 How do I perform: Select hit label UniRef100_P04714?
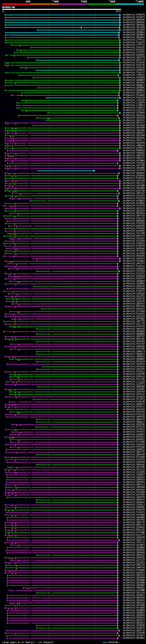pos(134,414)
